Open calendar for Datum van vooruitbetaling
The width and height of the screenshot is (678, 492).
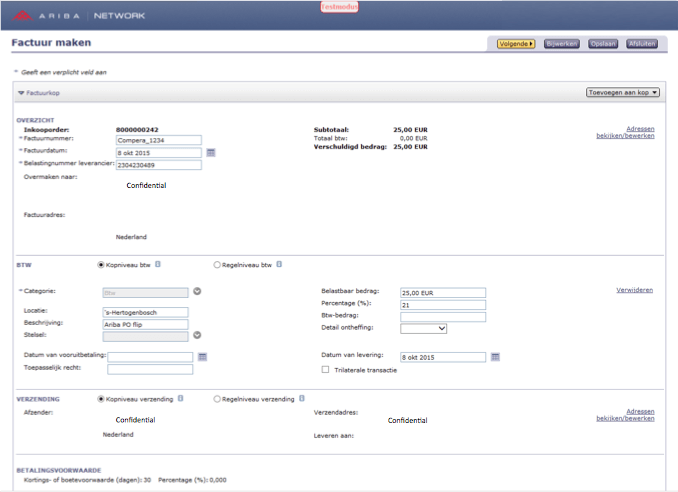(202, 357)
